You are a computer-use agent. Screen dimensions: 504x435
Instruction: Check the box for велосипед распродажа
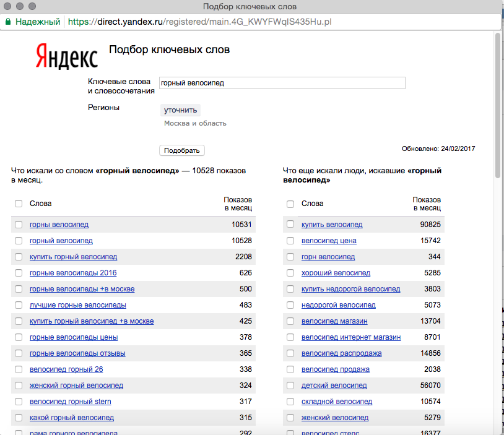pos(290,353)
